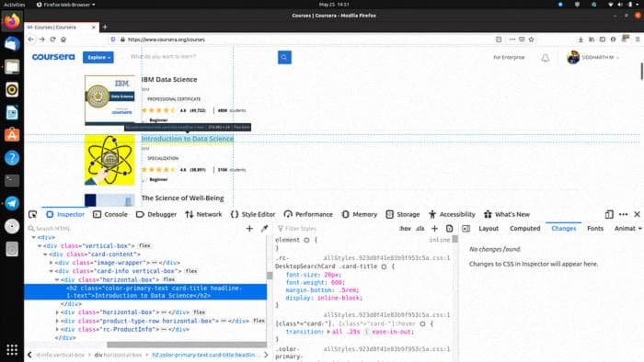Viewport: 644px width, 362px height.
Task: Open The Science of Well-Being course
Action: (x=182, y=198)
